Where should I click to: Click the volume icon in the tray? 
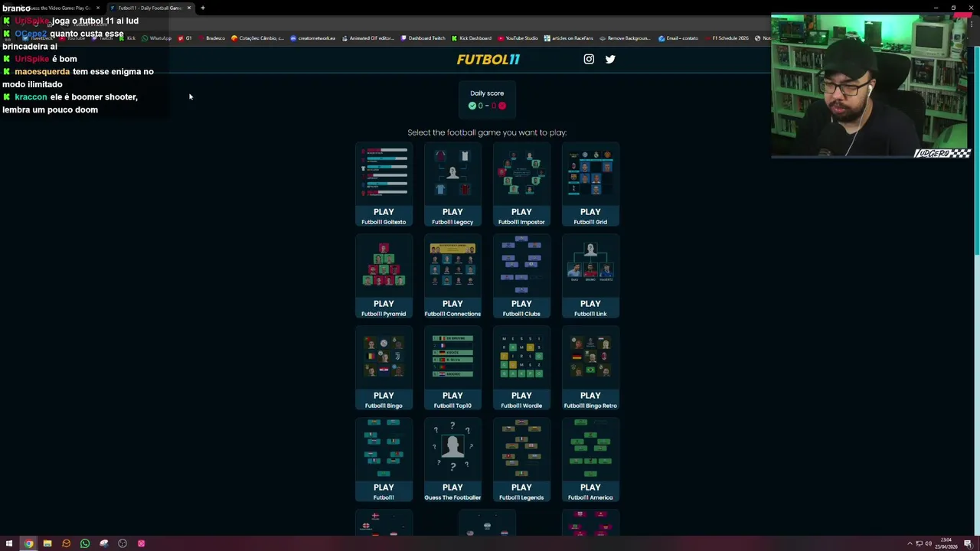(x=929, y=543)
